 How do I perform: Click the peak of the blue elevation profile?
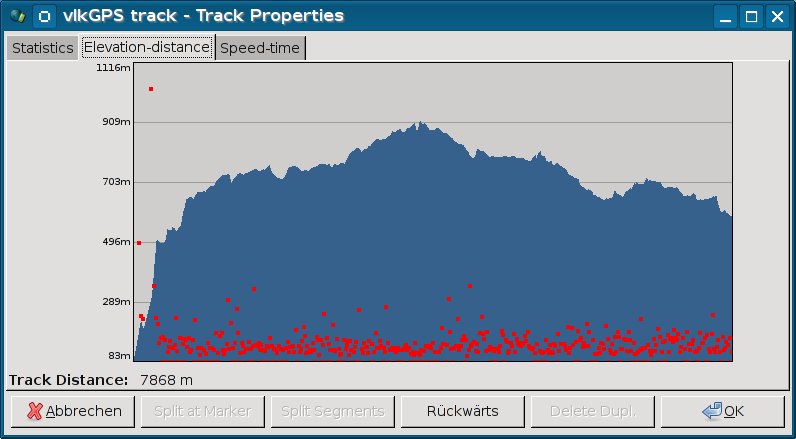421,123
